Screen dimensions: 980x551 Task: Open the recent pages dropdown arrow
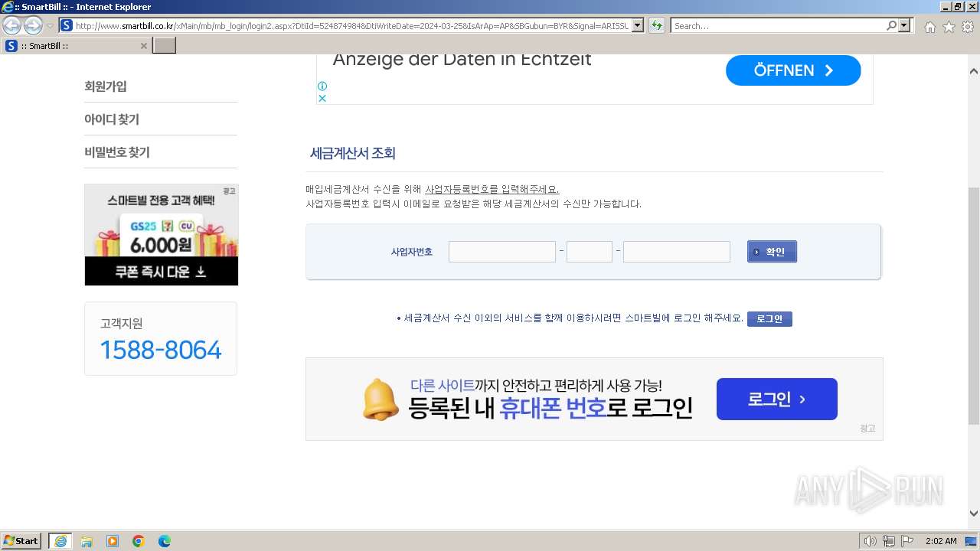click(x=50, y=26)
